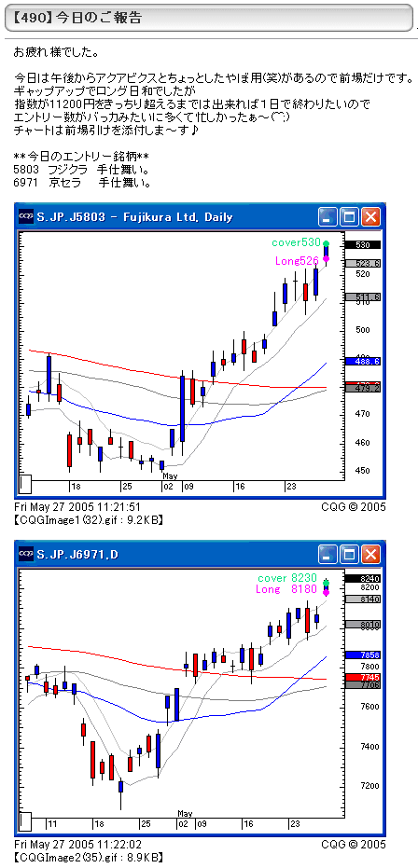Minimize the S.JP.J6971.D chart window
418x868 pixels.
tap(328, 554)
